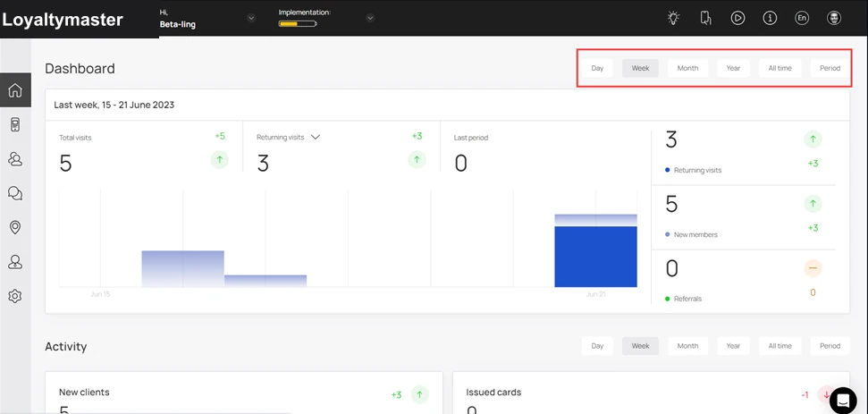Select Week in Dashboard filters
The image size is (868, 414).
tap(640, 68)
